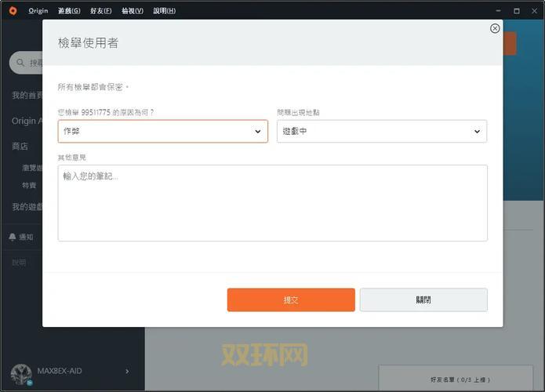Expand the report reason dropdown showing 作弊
Viewport: 545px width, 392px height.
click(162, 132)
